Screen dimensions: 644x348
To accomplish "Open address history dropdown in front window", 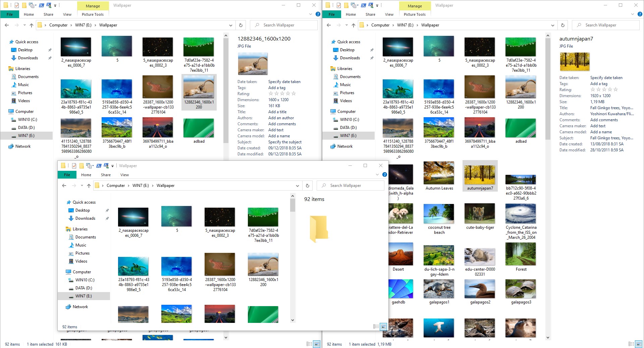I will pyautogui.click(x=298, y=186).
